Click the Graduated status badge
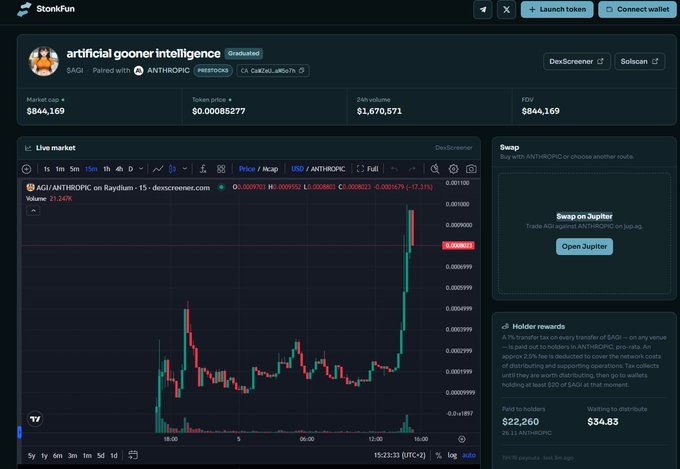 pyautogui.click(x=243, y=53)
